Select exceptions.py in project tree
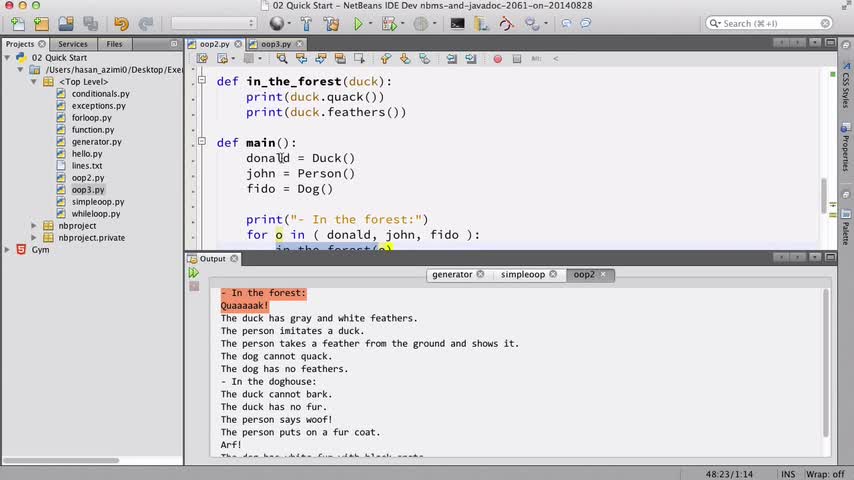This screenshot has height=480, width=854. (x=98, y=106)
